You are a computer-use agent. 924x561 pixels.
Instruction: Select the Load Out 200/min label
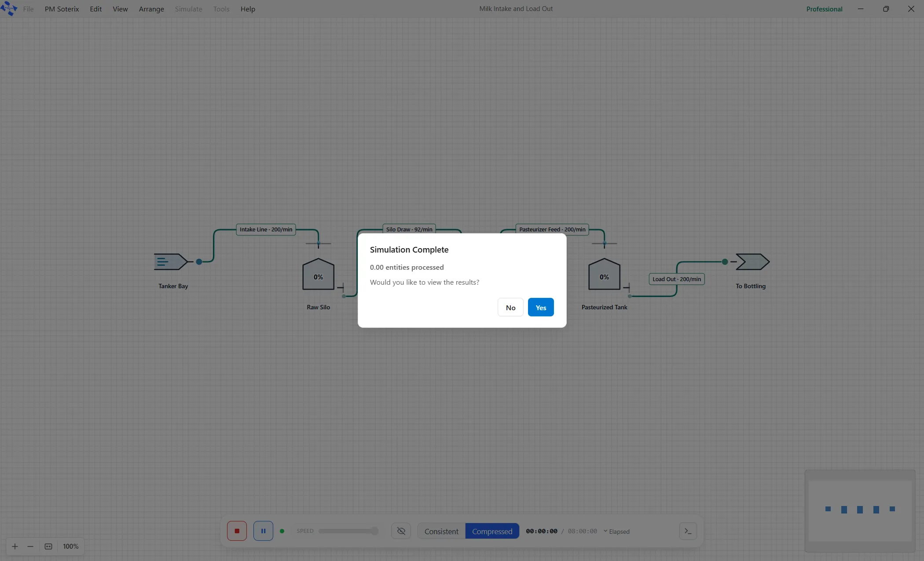[677, 279]
